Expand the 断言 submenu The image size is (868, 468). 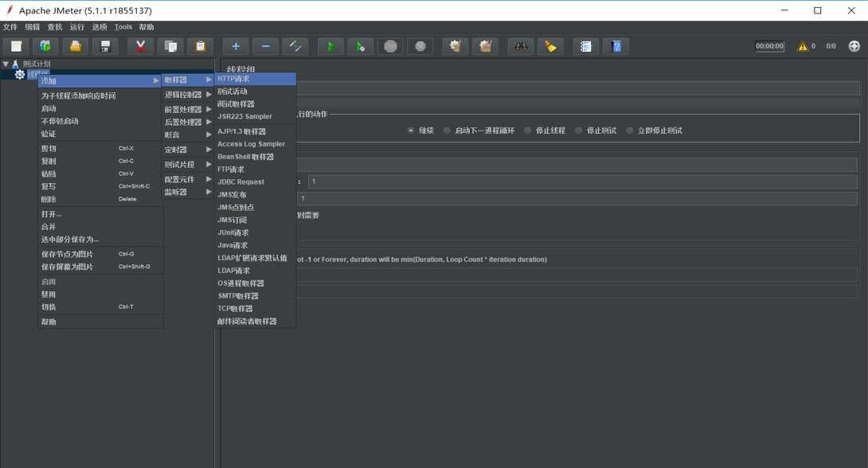pyautogui.click(x=188, y=135)
